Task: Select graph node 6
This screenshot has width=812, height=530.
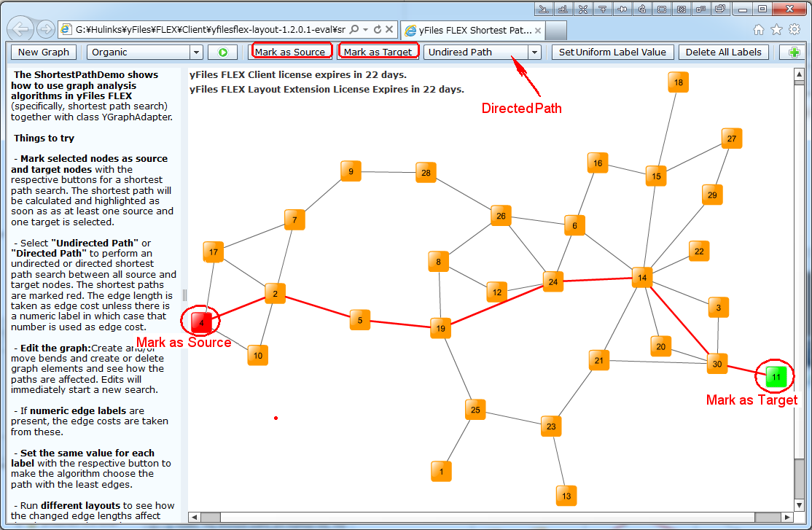Action: tap(574, 225)
